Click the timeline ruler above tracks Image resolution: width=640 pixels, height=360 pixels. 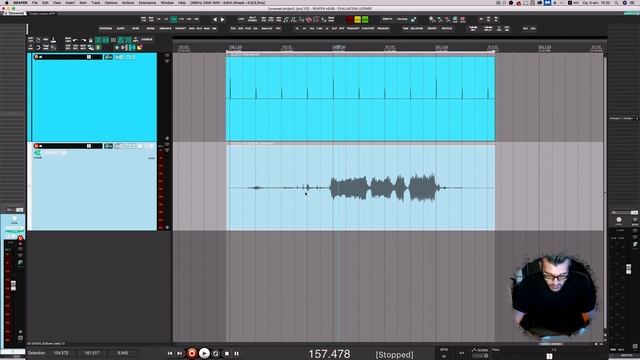click(390, 48)
